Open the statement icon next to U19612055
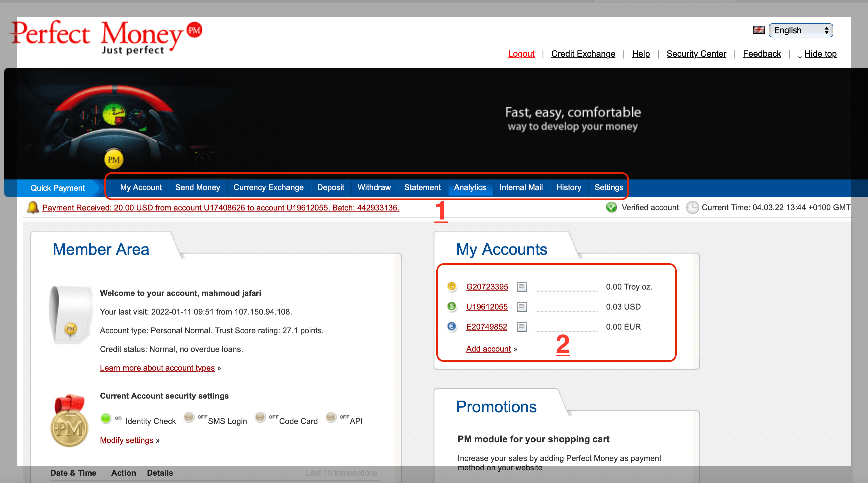This screenshot has height=483, width=868. tap(522, 307)
